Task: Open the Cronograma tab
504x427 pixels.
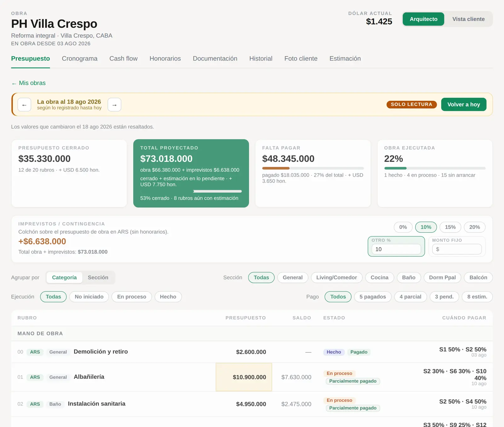Action: (x=80, y=59)
